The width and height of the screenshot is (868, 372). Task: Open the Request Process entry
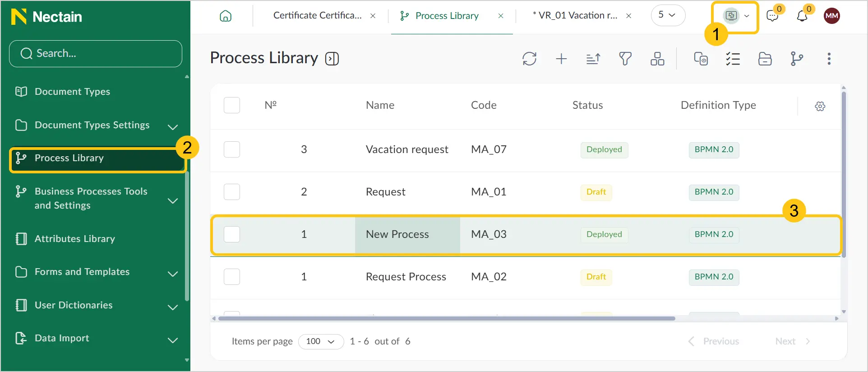coord(406,277)
